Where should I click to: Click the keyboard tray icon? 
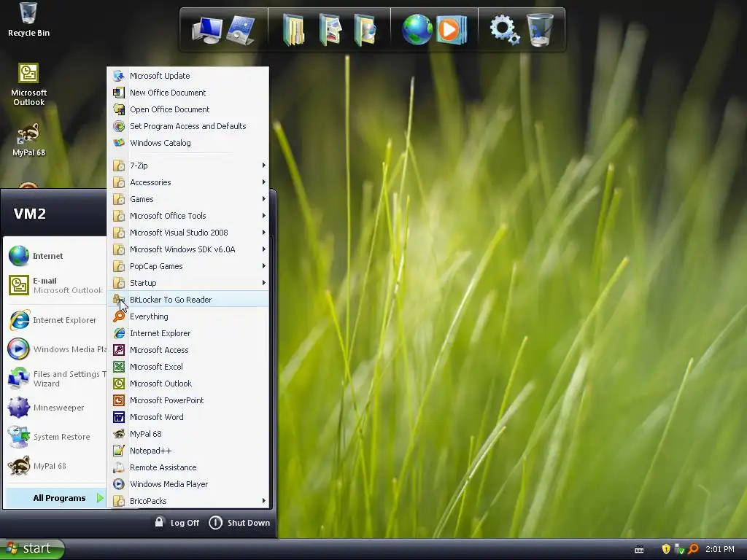click(639, 550)
